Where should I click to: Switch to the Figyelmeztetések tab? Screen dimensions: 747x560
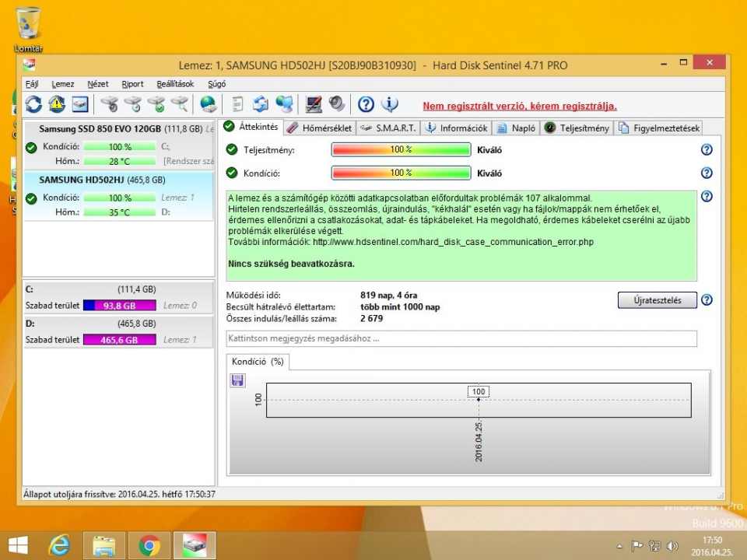(659, 128)
